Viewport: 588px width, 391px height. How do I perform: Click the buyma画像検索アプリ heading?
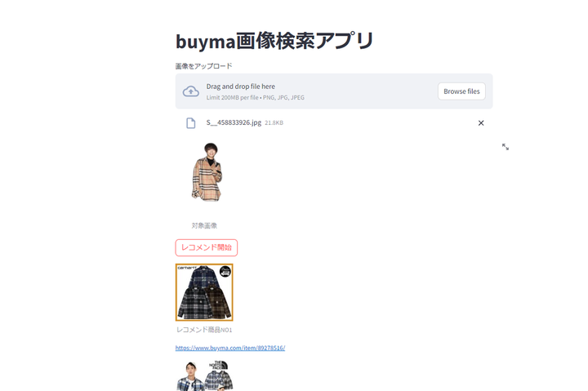tap(274, 41)
